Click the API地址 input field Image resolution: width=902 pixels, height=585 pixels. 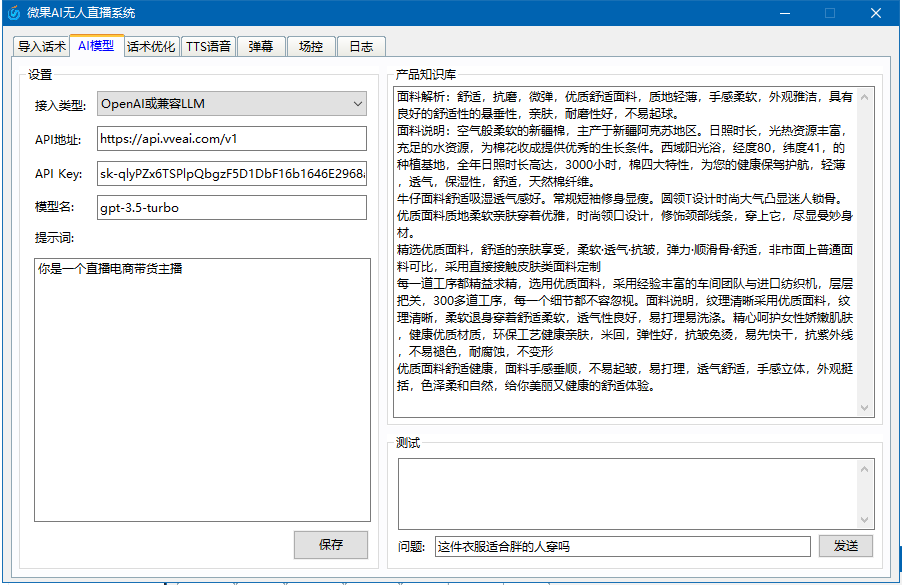click(232, 138)
